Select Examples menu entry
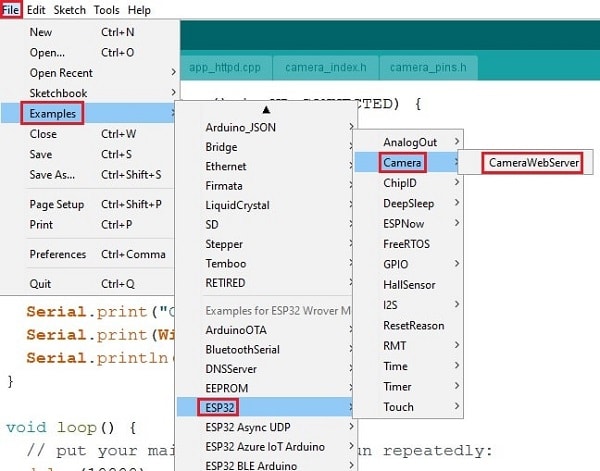 (90, 113)
